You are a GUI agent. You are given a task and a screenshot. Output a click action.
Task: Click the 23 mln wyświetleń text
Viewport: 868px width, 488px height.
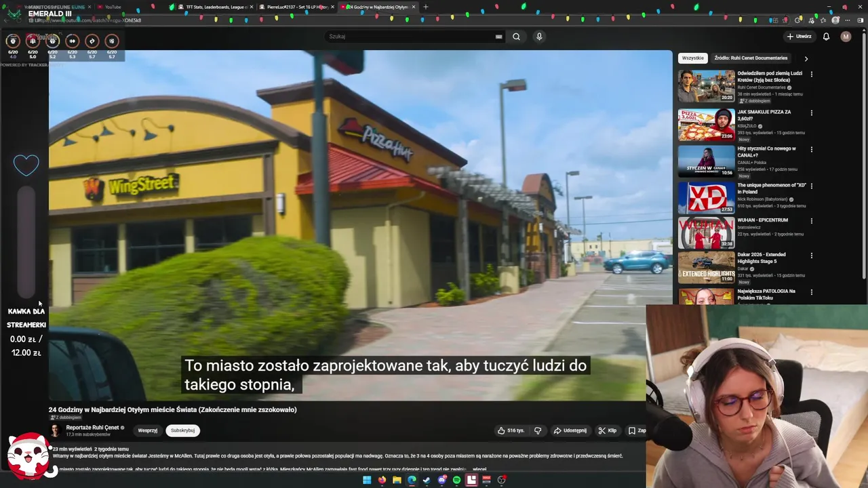(x=72, y=449)
